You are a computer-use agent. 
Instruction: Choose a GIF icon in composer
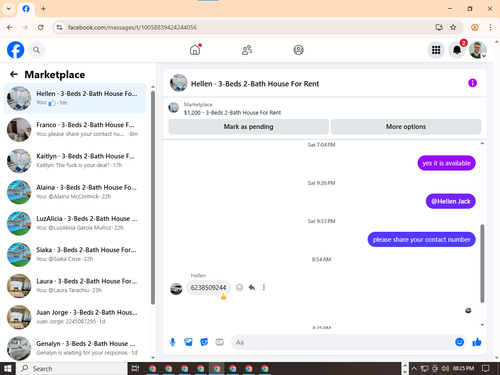pos(219,342)
